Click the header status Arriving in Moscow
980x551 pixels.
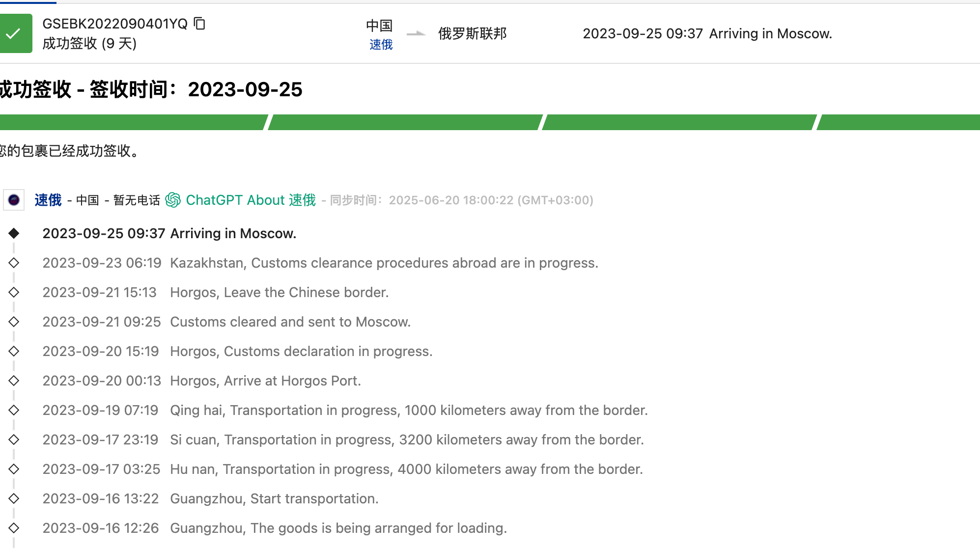(x=770, y=33)
